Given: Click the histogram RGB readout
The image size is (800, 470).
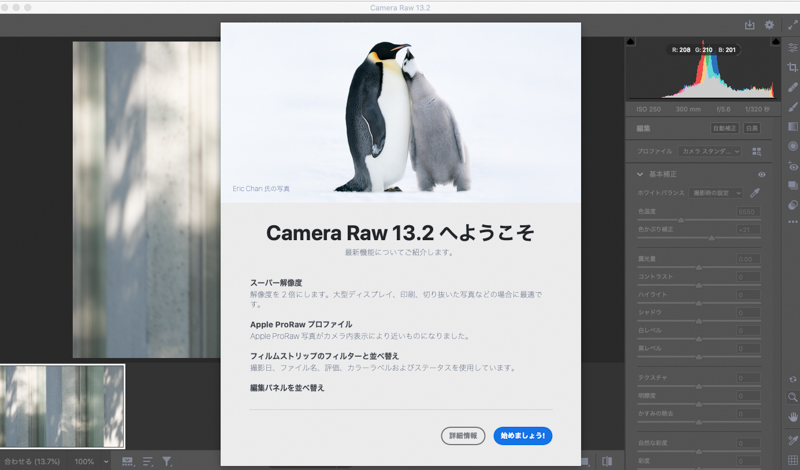Looking at the screenshot, I should point(704,50).
